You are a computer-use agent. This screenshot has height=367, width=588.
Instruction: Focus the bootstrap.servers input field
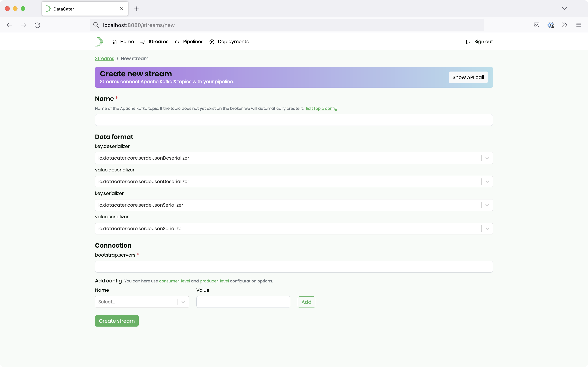click(294, 267)
